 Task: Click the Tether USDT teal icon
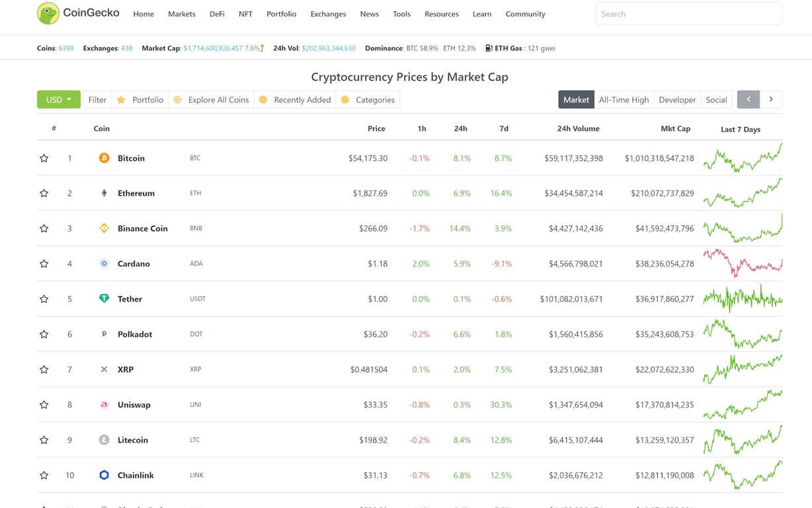(104, 299)
